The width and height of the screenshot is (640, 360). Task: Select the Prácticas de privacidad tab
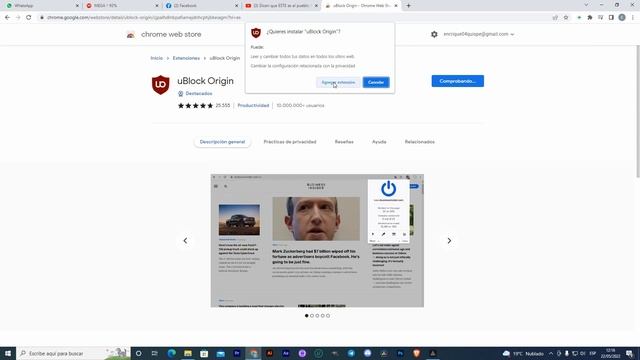pos(290,142)
